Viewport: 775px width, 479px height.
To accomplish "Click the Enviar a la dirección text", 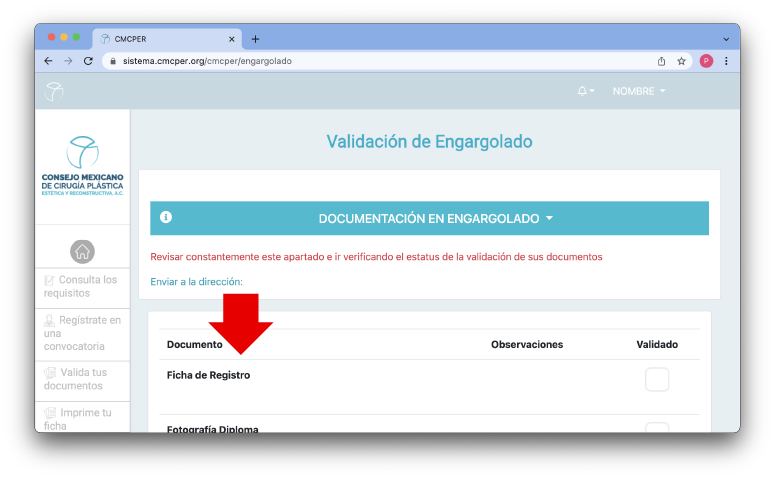I will 196,282.
